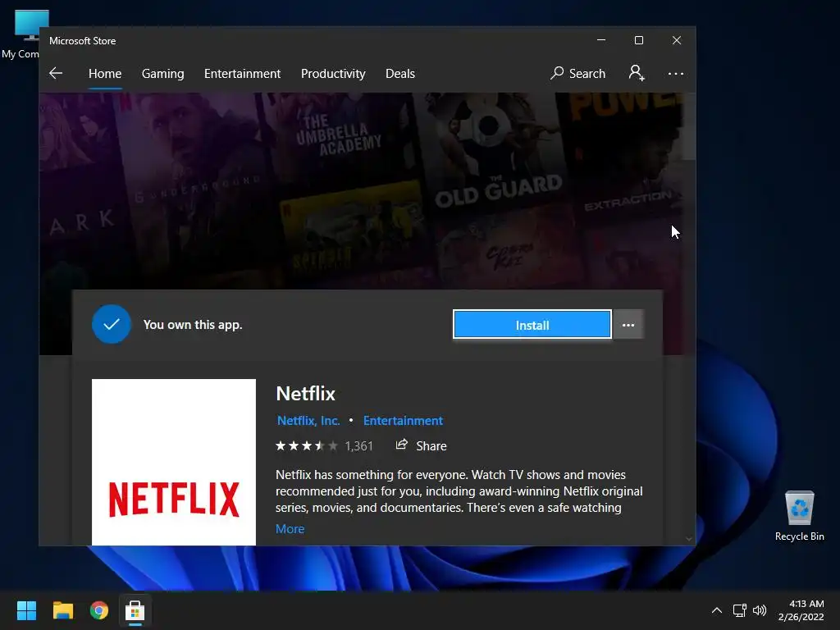Click the star rating for Netflix
840x630 pixels.
307,445
